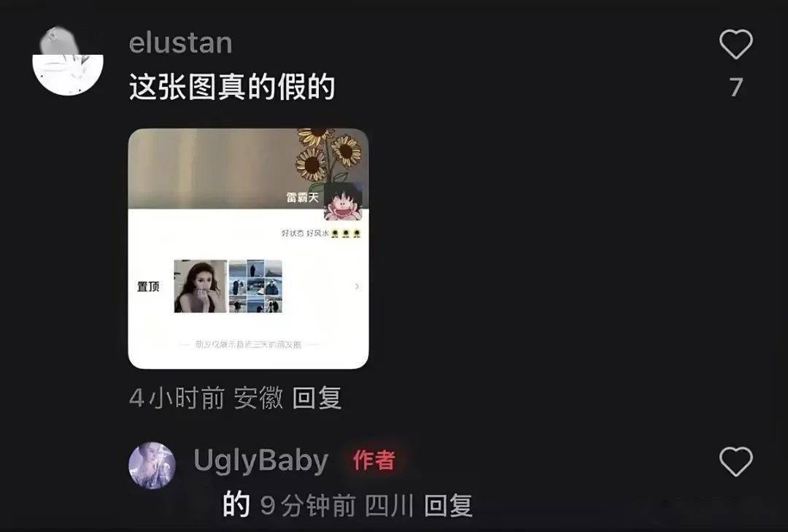
Task: Open UglyBaby's profile avatar
Action: pyautogui.click(x=152, y=466)
